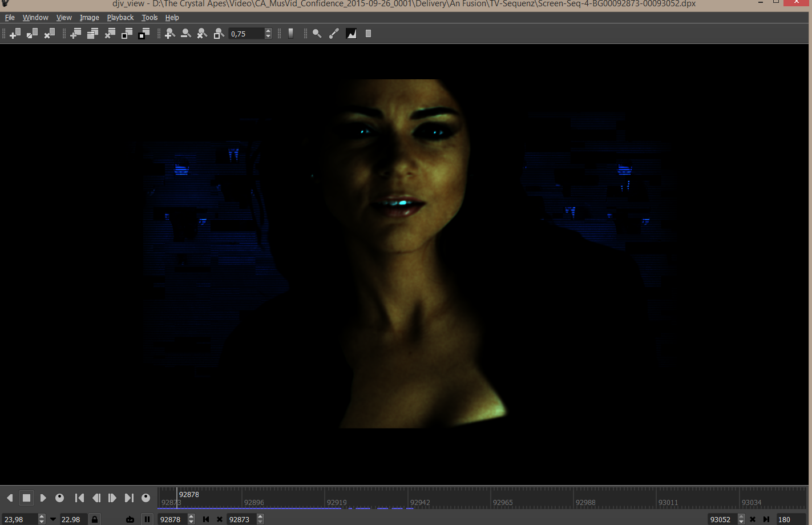Open the File menu
The image size is (812, 525).
click(10, 18)
